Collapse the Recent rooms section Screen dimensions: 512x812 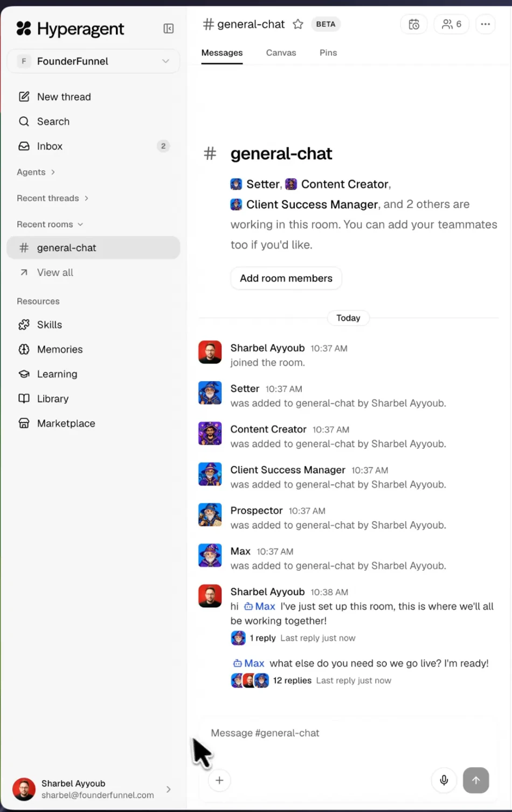point(50,225)
